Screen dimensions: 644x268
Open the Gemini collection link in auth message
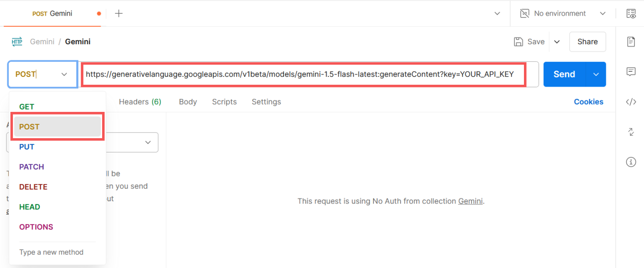pos(471,201)
